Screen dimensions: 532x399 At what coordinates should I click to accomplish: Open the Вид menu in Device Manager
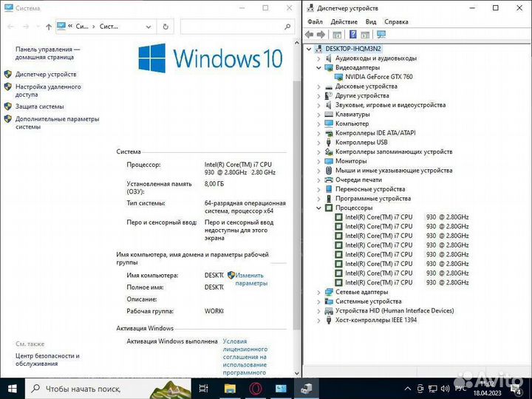(x=371, y=22)
